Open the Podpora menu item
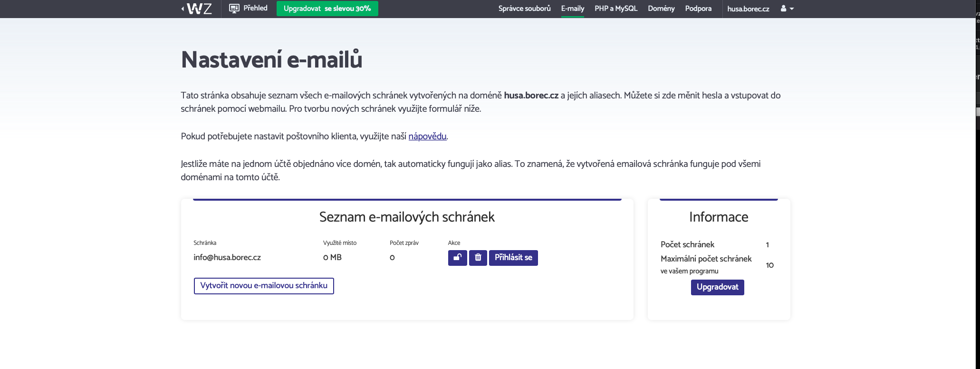This screenshot has height=369, width=980. click(x=698, y=9)
